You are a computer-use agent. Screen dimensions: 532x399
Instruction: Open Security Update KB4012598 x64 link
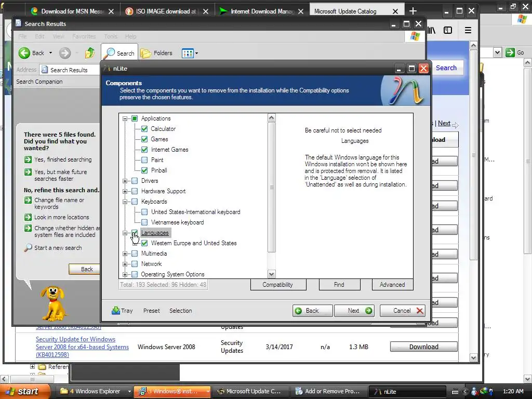pos(82,347)
